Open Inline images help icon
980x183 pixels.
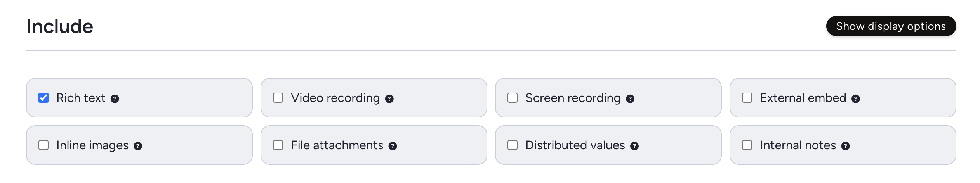pos(138,146)
